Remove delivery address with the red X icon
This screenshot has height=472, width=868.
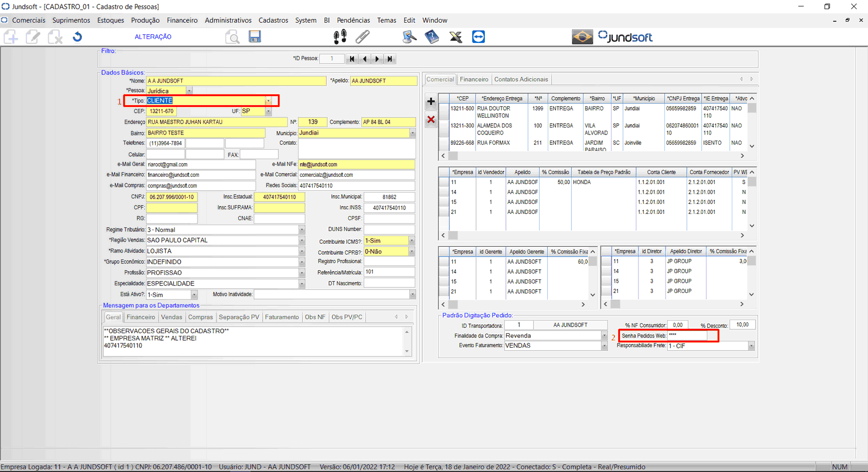(431, 119)
